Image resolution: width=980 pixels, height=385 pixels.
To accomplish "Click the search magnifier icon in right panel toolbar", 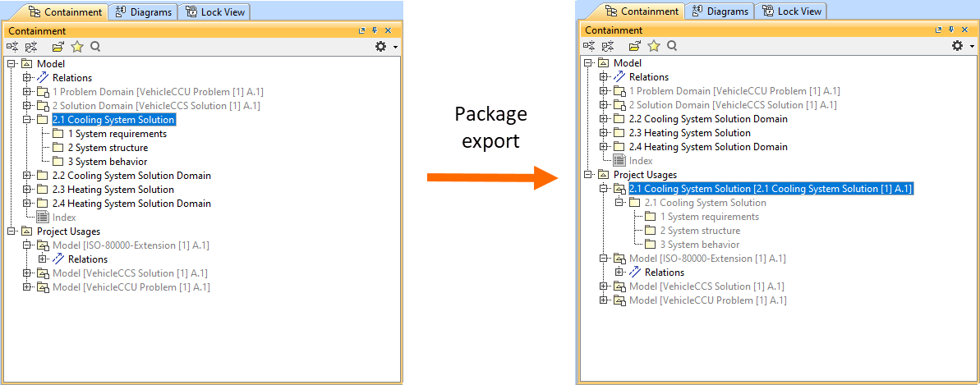I will tap(672, 46).
